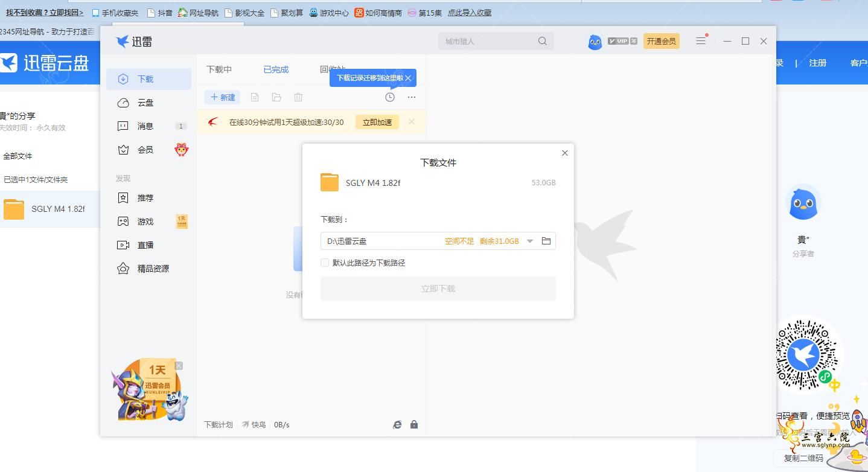The width and height of the screenshot is (868, 472).
Task: Click the owl badge beside 会员
Action: [x=182, y=150]
